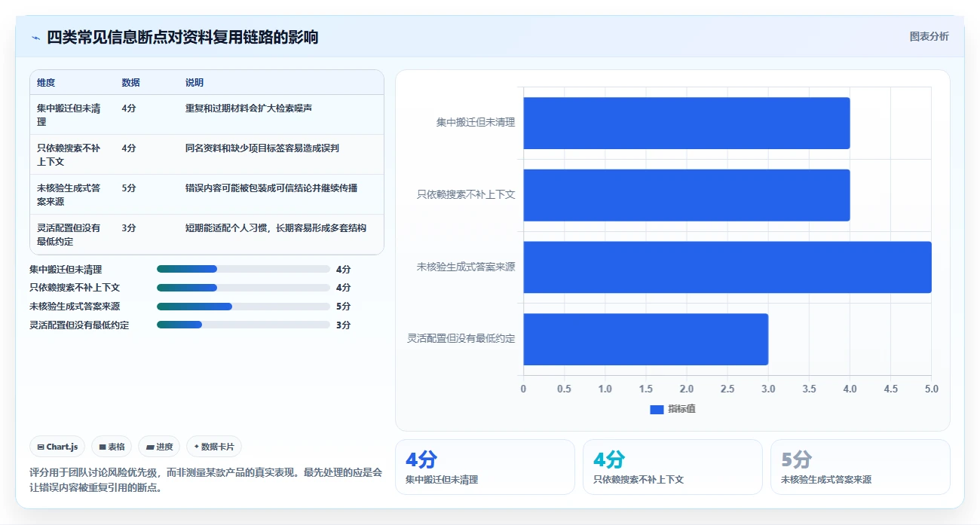This screenshot has width=980, height=525.
Task: Click progress bar for 集中搬迁但未清理
Action: (243, 269)
